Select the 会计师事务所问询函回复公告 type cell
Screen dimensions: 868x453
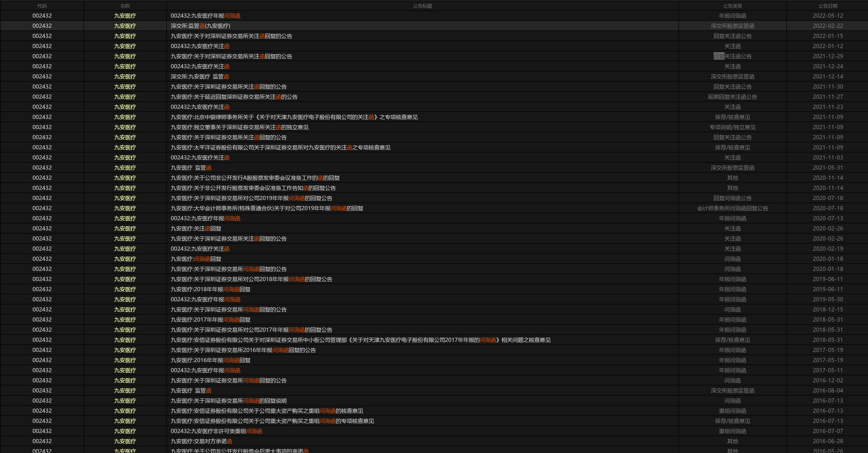(x=732, y=208)
